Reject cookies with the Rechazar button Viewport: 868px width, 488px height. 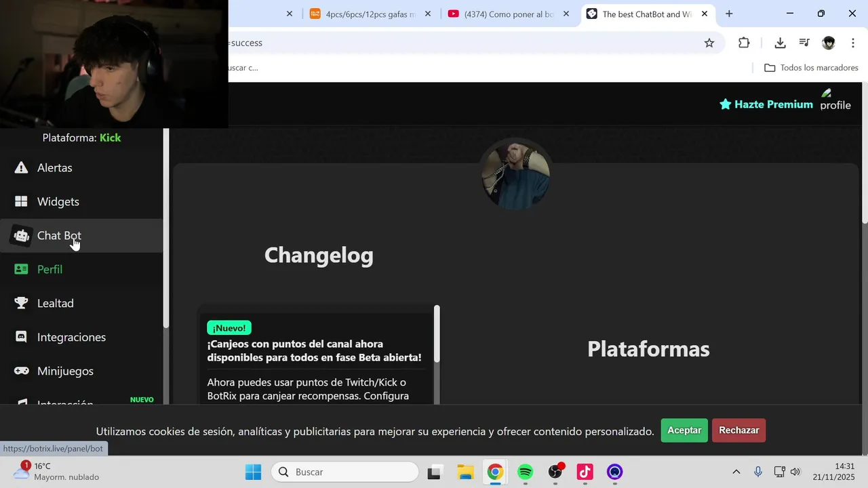coord(738,430)
